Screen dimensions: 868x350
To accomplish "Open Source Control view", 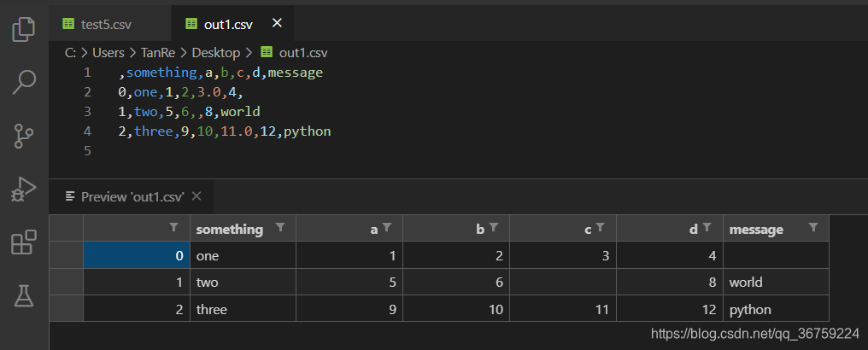I will coord(24,135).
